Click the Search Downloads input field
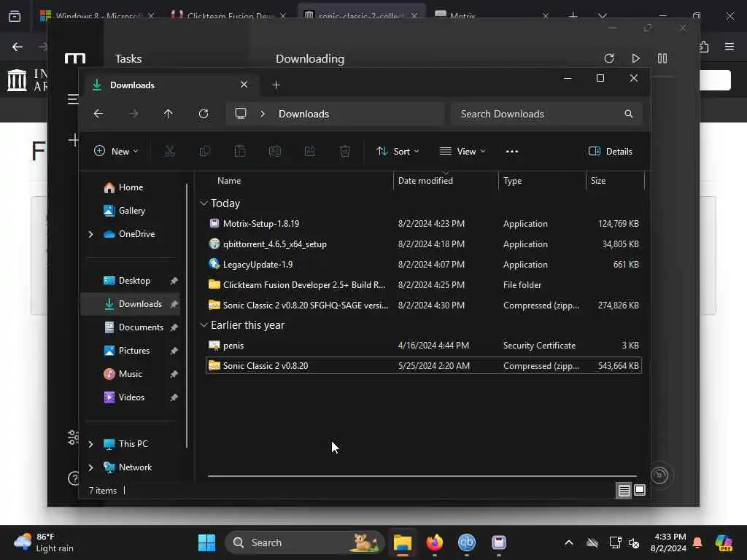 547,114
